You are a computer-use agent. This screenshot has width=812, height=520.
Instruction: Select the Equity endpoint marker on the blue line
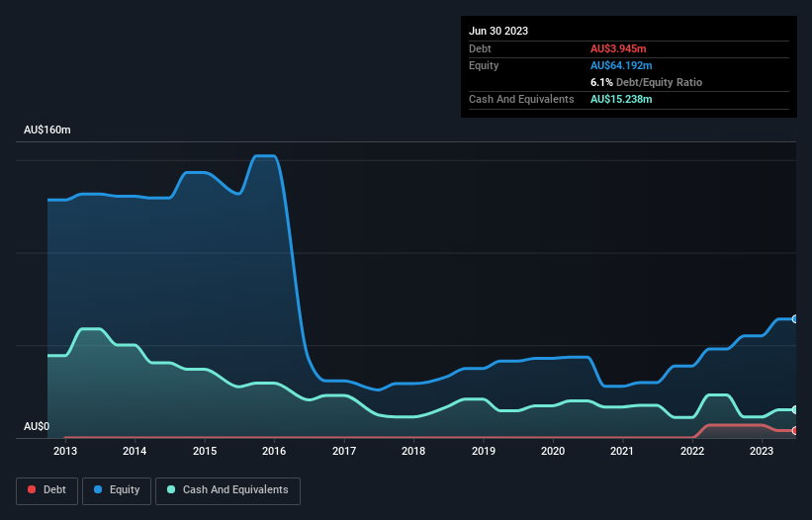click(x=794, y=319)
